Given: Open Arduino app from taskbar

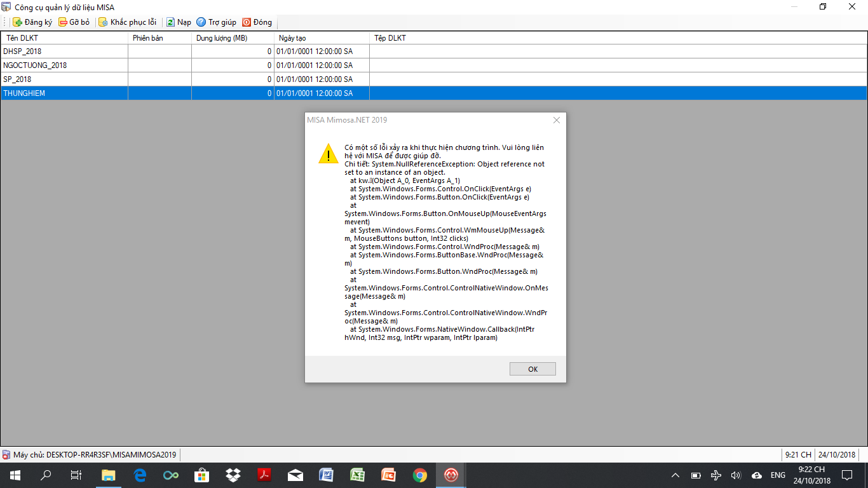Looking at the screenshot, I should point(171,475).
